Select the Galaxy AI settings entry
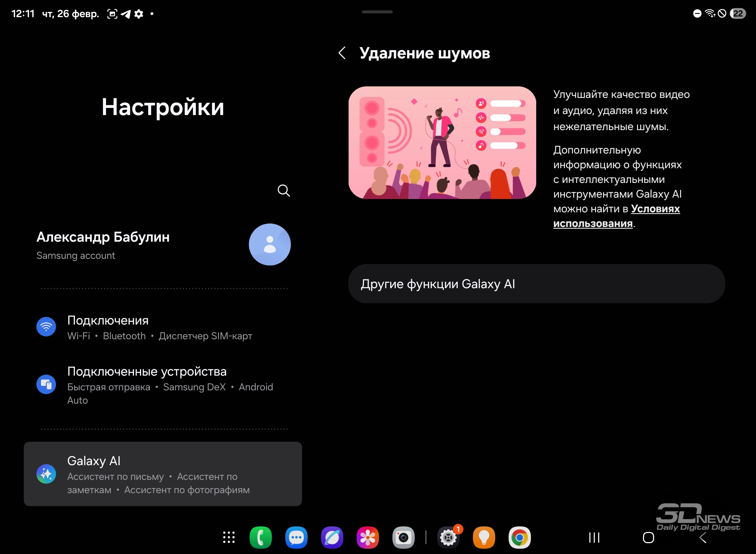 [163, 474]
